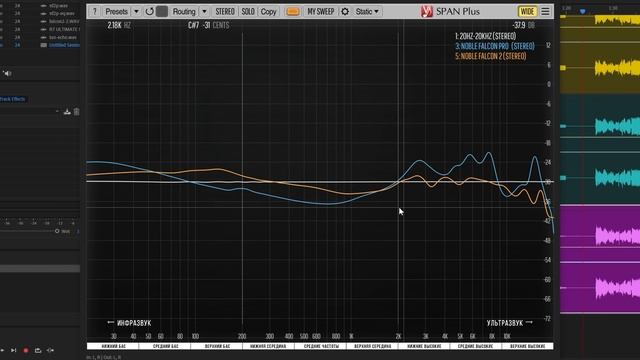Viewport: 640px width, 360px height.
Task: Select the 3: NOBLE FALCON PRO (STEREO) legend entry
Action: [x=495, y=46]
